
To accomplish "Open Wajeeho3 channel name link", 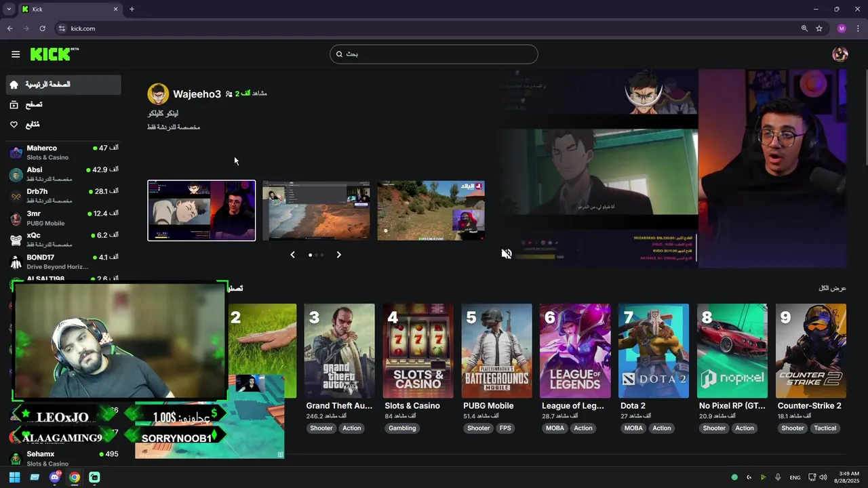I will point(197,94).
